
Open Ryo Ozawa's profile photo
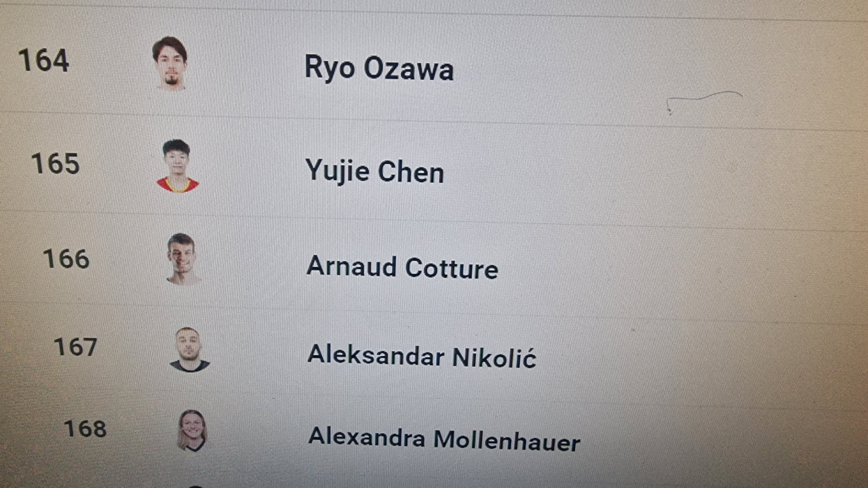(170, 63)
